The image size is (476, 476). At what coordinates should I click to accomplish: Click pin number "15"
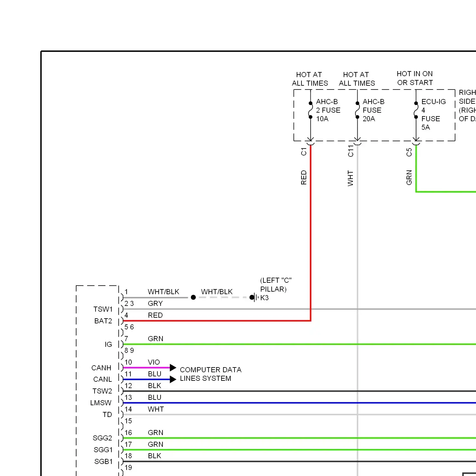(x=128, y=421)
